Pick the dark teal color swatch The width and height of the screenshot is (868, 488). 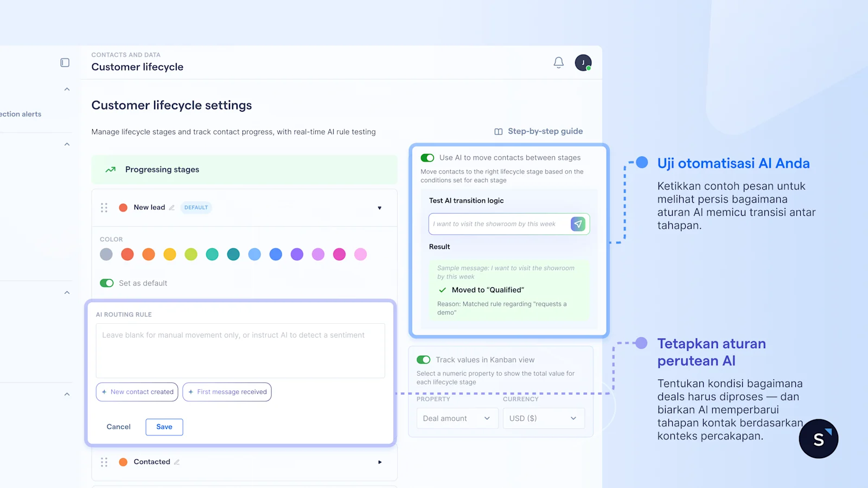click(233, 254)
